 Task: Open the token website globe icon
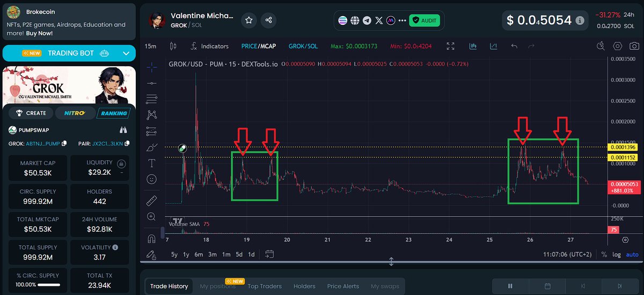coord(355,20)
